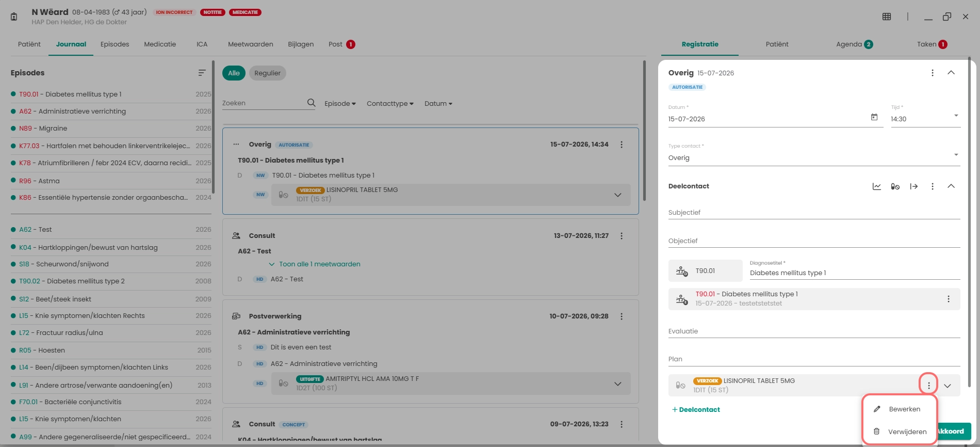This screenshot has height=447, width=980.
Task: Switch to the ICA tab
Action: (x=202, y=44)
